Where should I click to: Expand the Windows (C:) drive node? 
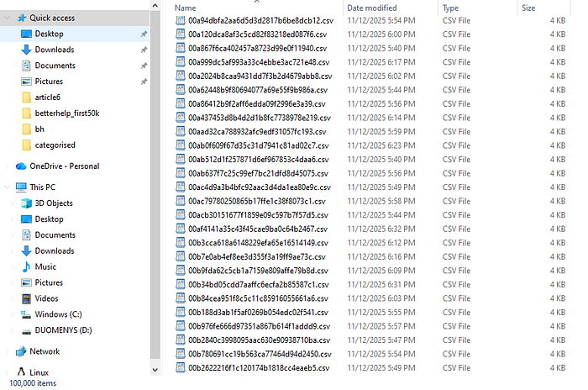click(x=13, y=314)
